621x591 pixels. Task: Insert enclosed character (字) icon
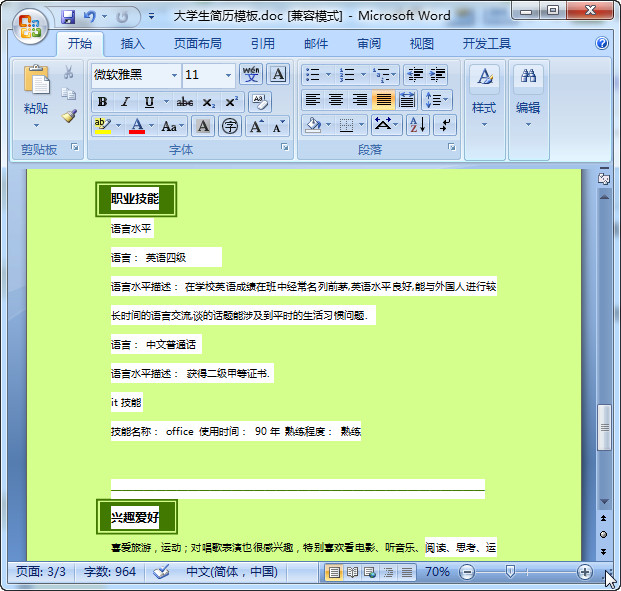click(x=230, y=126)
